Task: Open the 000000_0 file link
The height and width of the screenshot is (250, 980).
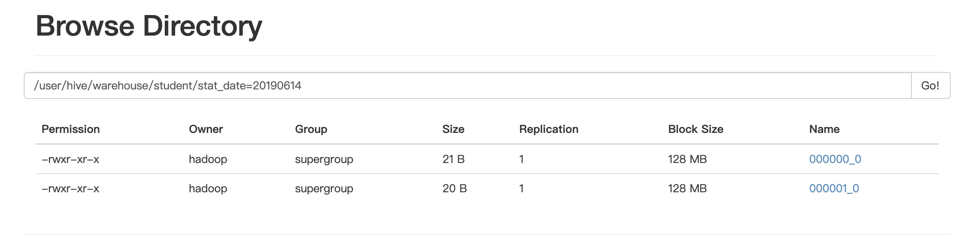Action: [x=835, y=159]
